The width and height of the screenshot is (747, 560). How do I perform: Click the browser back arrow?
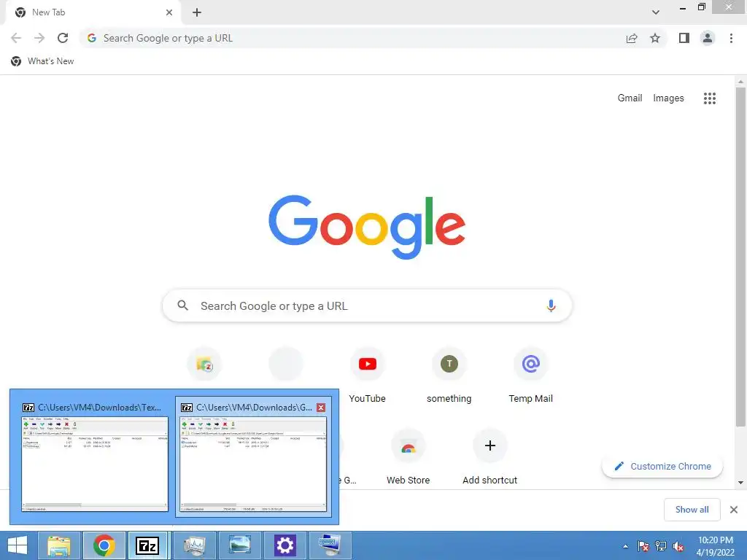[16, 38]
